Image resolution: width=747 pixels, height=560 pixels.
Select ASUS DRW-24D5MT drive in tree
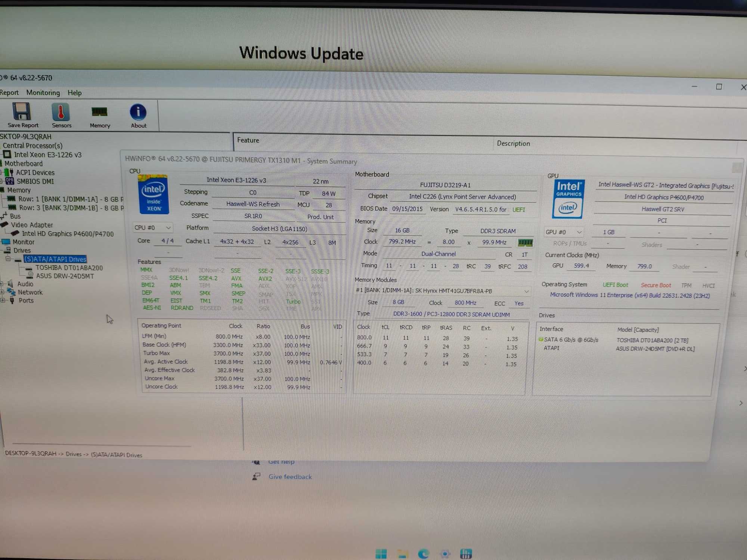[65, 276]
